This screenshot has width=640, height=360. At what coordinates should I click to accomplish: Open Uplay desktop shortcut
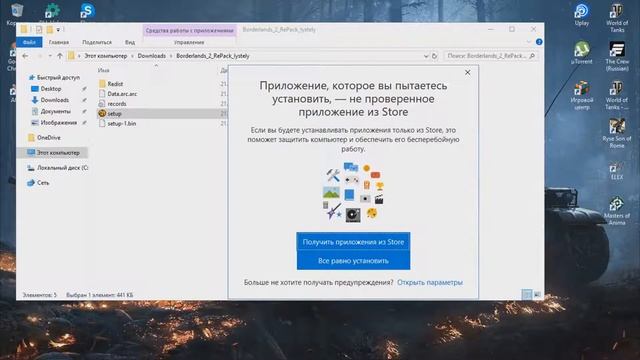tap(582, 15)
